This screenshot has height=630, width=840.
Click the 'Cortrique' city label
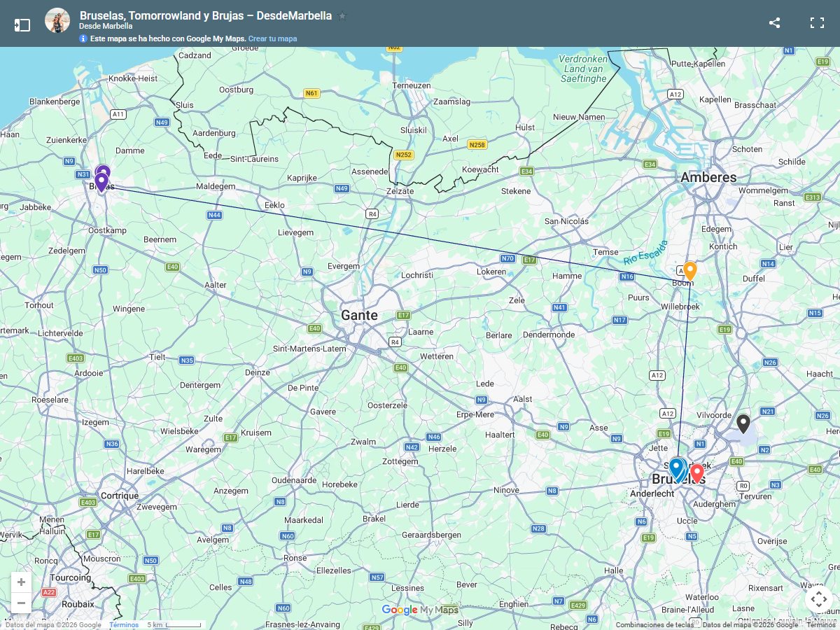click(x=120, y=496)
